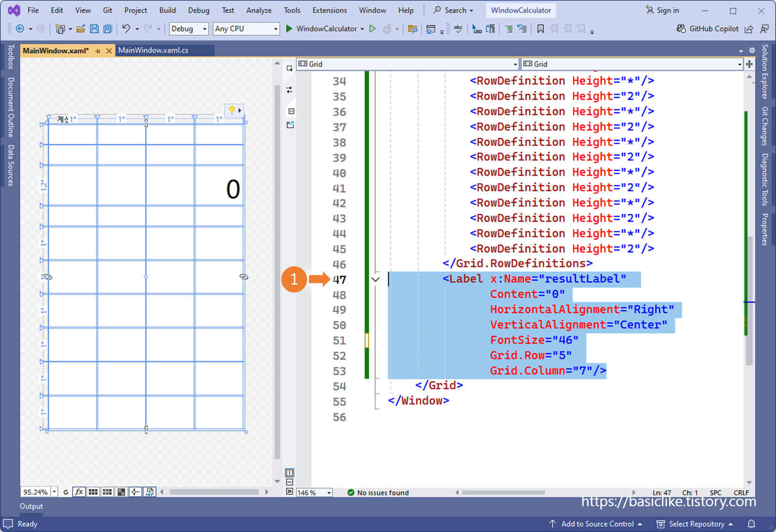Click the Save icon in toolbar
Screen dimensions: 776x532
pyautogui.click(x=94, y=29)
